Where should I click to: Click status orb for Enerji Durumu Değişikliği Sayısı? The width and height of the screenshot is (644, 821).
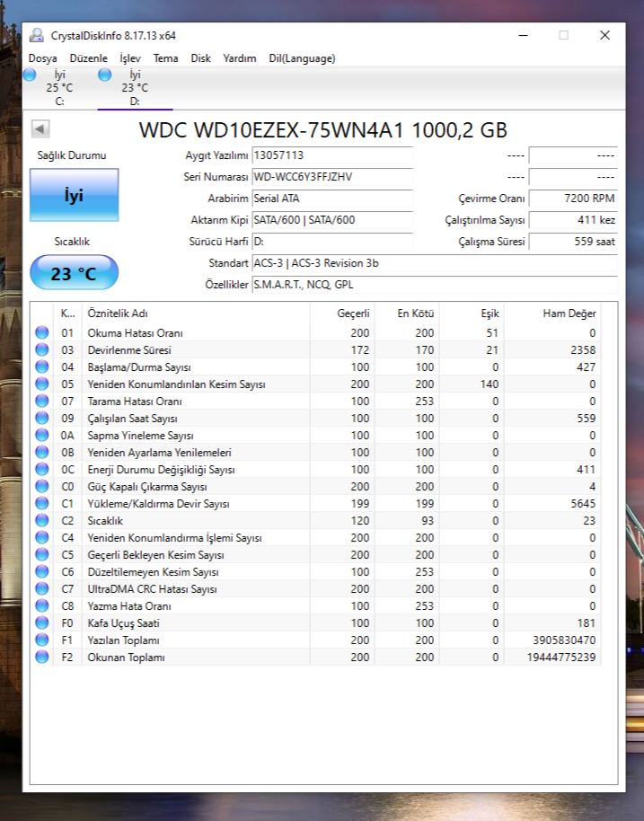[x=42, y=469]
